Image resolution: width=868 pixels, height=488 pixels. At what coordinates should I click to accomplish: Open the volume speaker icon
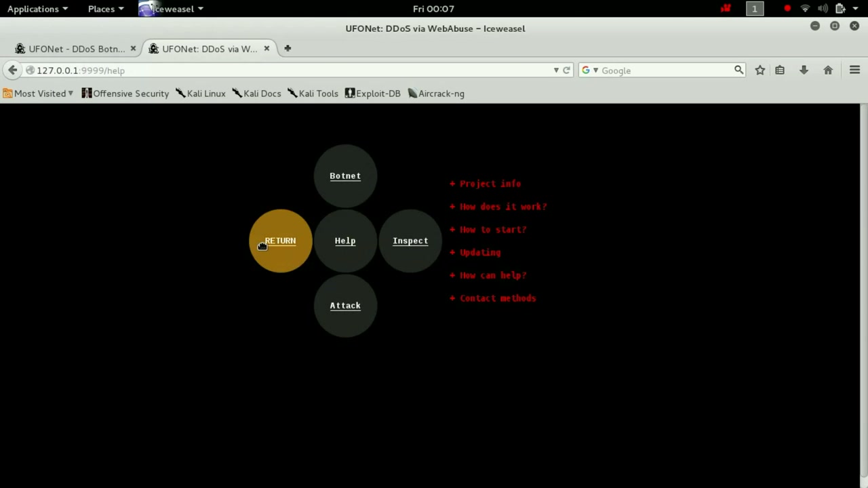click(823, 9)
